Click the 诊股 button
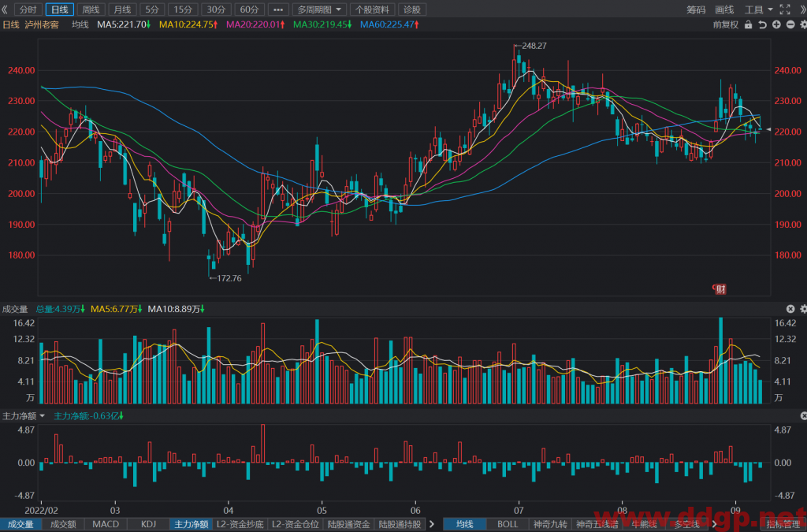Screen dimensions: 807x532 click(x=411, y=9)
